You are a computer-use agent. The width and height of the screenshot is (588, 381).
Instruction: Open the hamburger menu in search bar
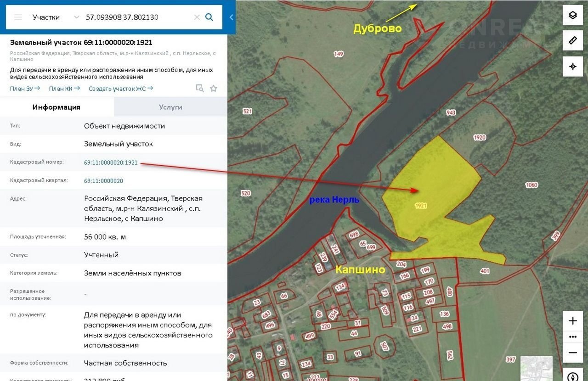[18, 17]
